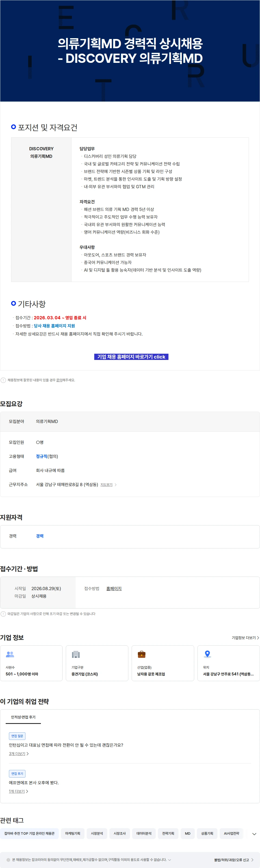Open 불법/허위/과장/오류 신고 report link

pos(234,860)
